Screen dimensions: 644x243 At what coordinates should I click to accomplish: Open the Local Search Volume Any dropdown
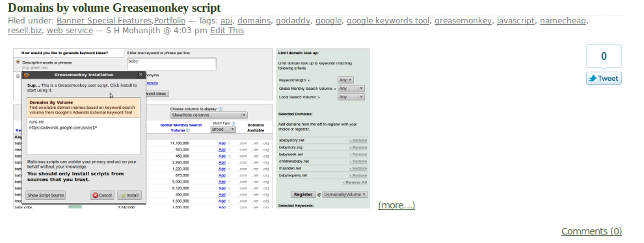click(x=351, y=97)
